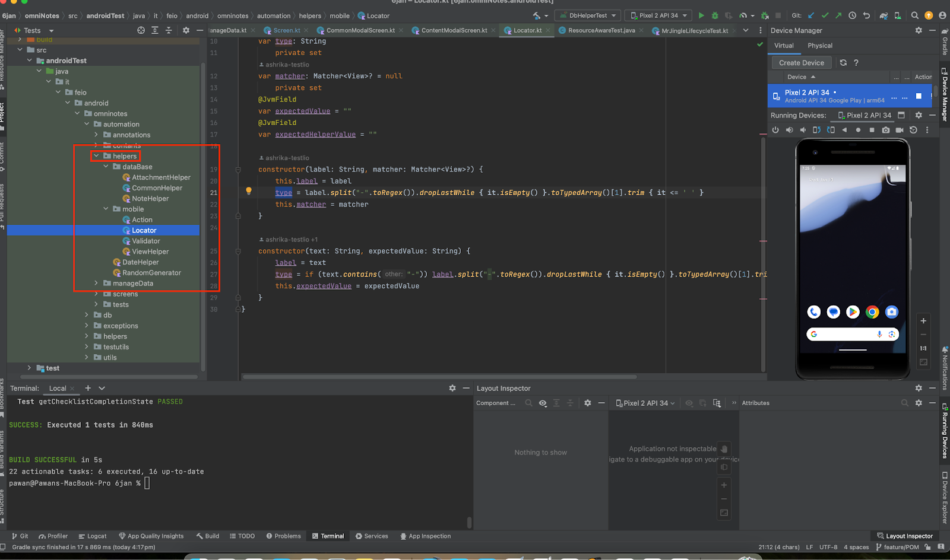950x560 pixels.
Task: Collapse the helpers folder in project tree
Action: 96,156
